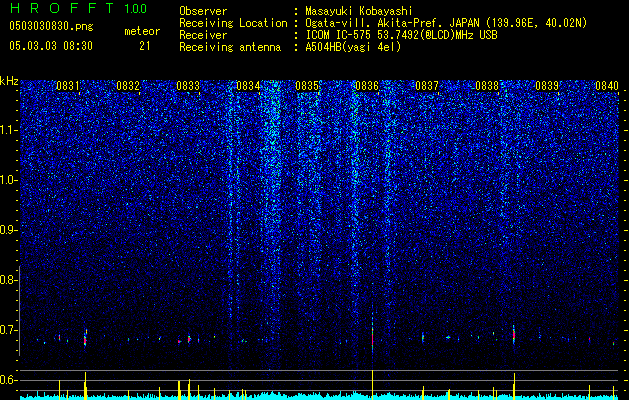The width and height of the screenshot is (629, 400).
Task: Click the 0.7 frequency axis label
Action: (7, 330)
